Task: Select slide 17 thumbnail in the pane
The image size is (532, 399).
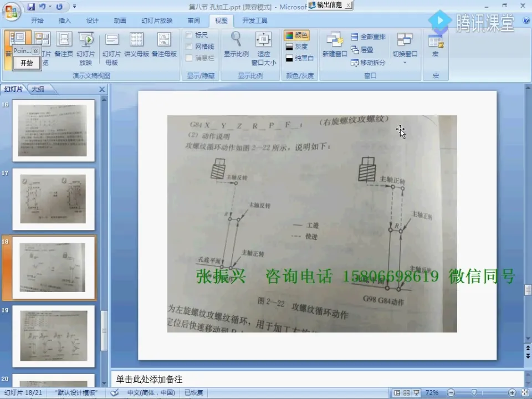Action: point(53,199)
